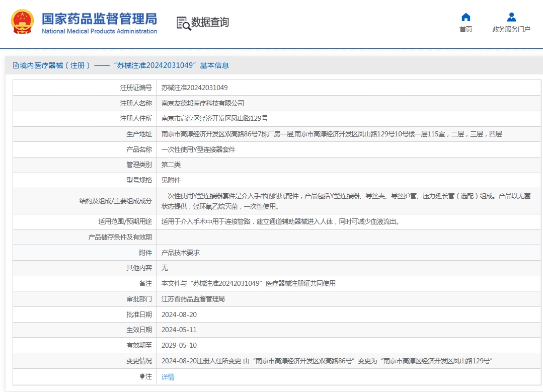Click the 数据查询 heading text
543x392 pixels.
click(210, 22)
